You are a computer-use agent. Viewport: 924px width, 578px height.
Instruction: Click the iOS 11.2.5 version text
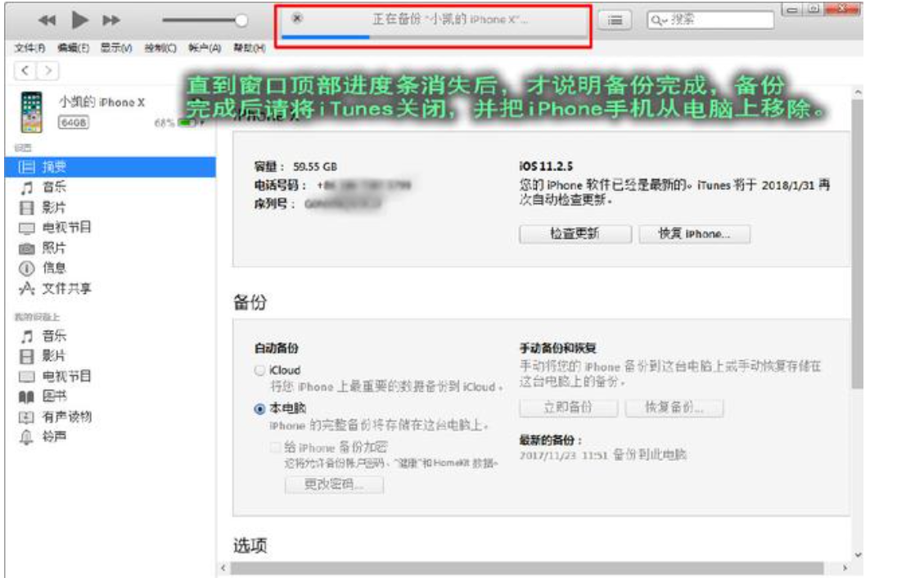click(x=546, y=166)
